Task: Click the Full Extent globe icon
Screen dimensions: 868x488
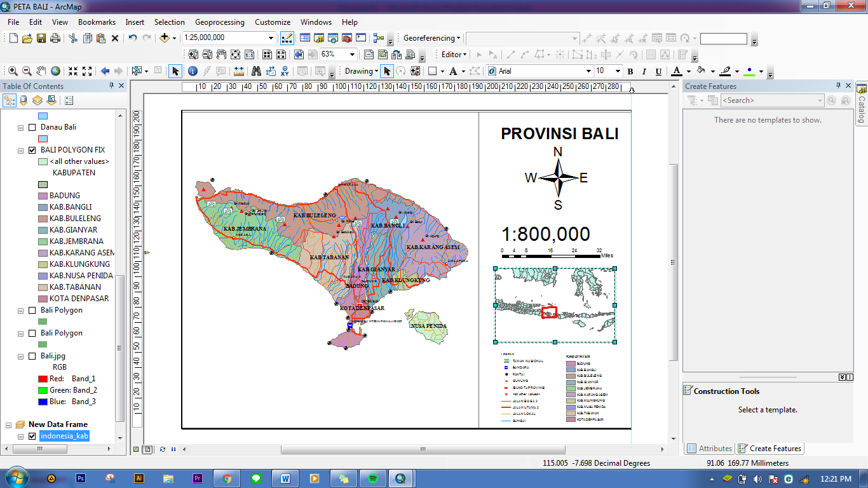Action: point(56,71)
